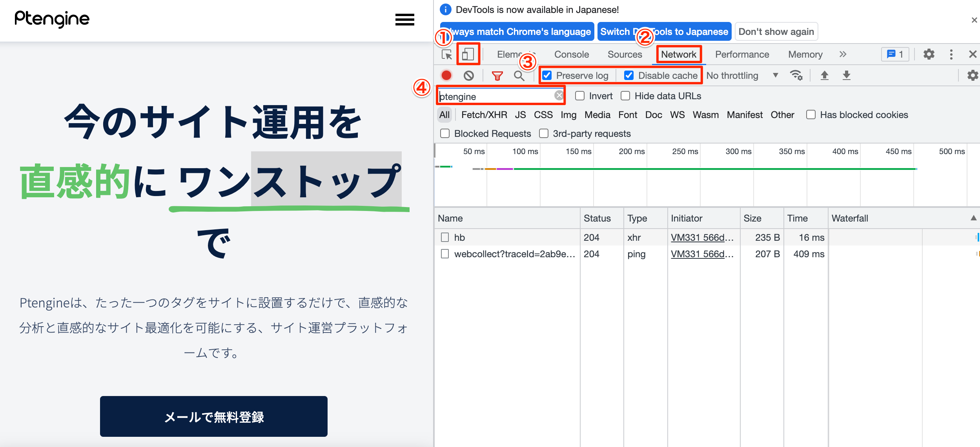Expand more DevTools tabs chevron

pyautogui.click(x=843, y=54)
